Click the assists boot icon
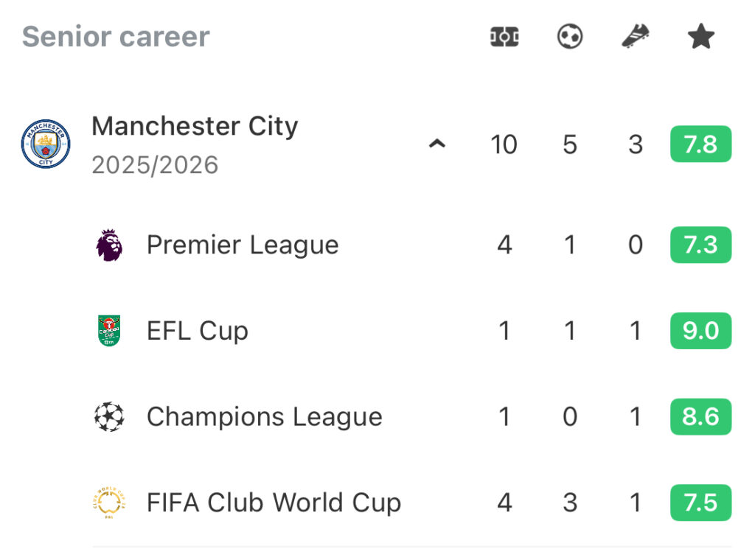This screenshot has height=560, width=755. point(636,37)
